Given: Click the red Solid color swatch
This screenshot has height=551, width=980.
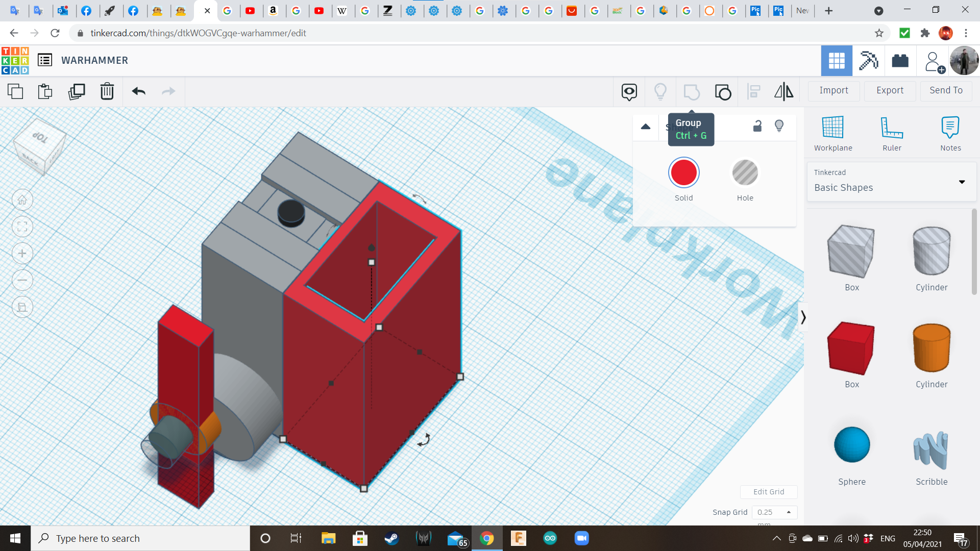Looking at the screenshot, I should point(683,173).
